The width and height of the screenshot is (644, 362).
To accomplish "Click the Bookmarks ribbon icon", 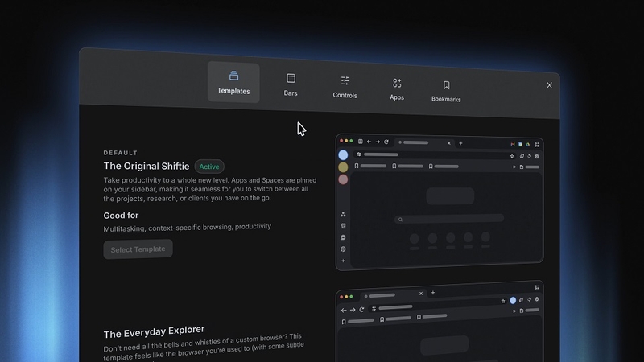I will point(447,85).
